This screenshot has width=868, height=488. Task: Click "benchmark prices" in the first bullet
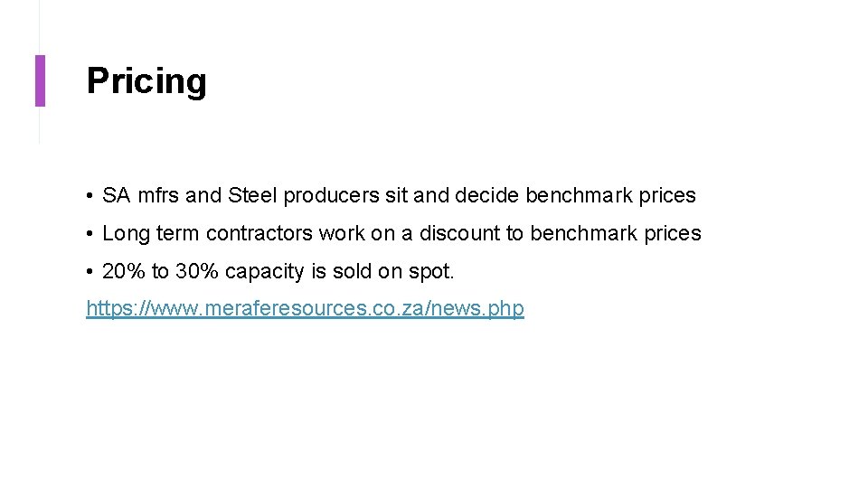(x=610, y=195)
